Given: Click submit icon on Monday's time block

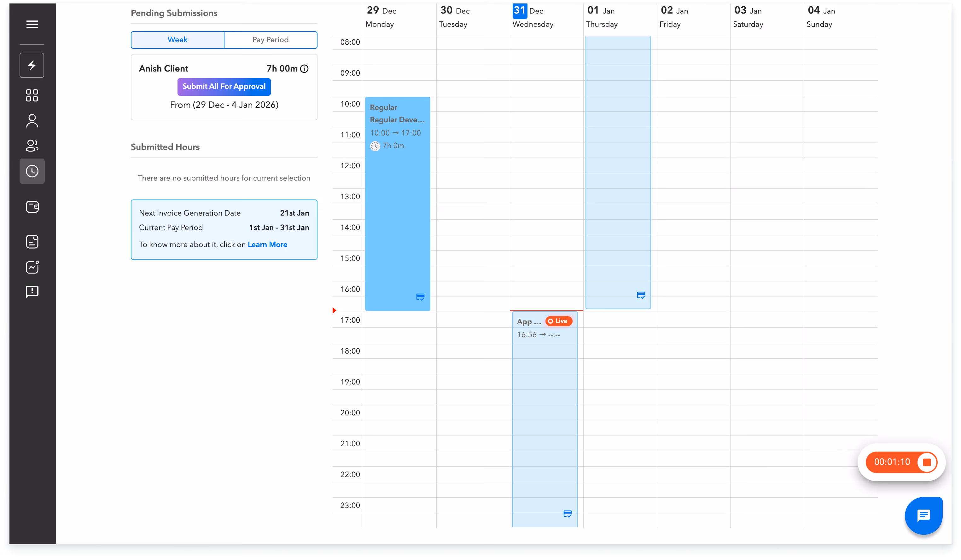Looking at the screenshot, I should click(x=420, y=297).
